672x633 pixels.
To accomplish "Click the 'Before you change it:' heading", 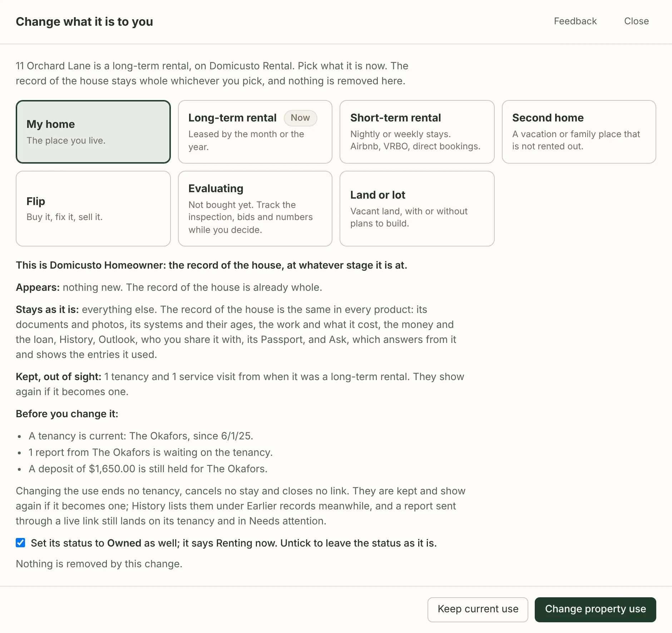I will tap(67, 414).
